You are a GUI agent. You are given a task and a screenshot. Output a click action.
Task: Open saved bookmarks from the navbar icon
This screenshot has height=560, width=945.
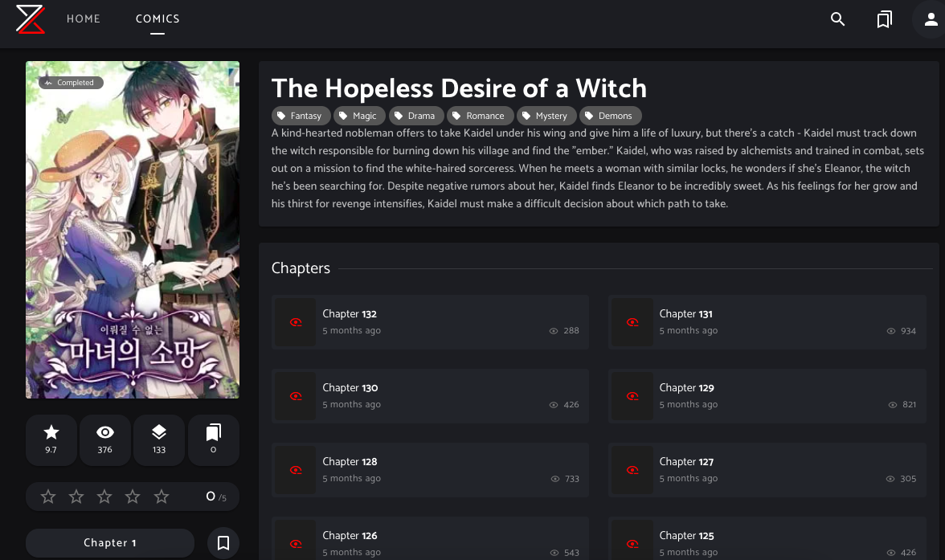(885, 19)
